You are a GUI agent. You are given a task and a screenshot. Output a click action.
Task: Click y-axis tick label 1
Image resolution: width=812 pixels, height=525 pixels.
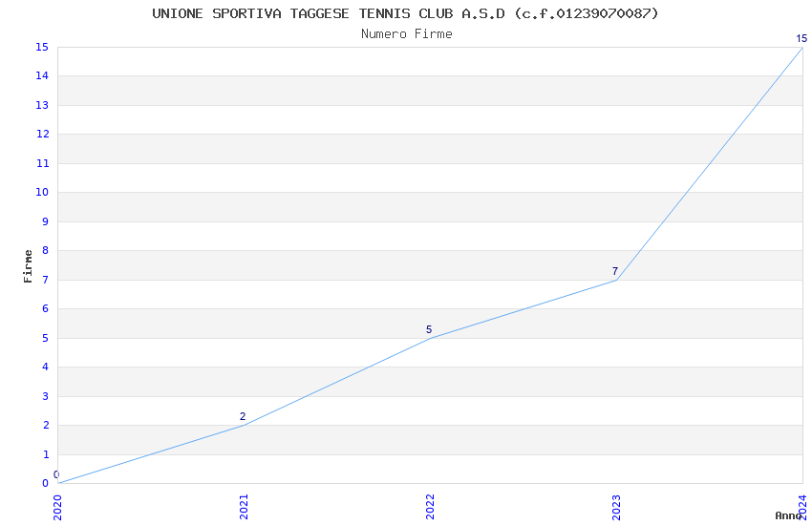click(x=45, y=454)
